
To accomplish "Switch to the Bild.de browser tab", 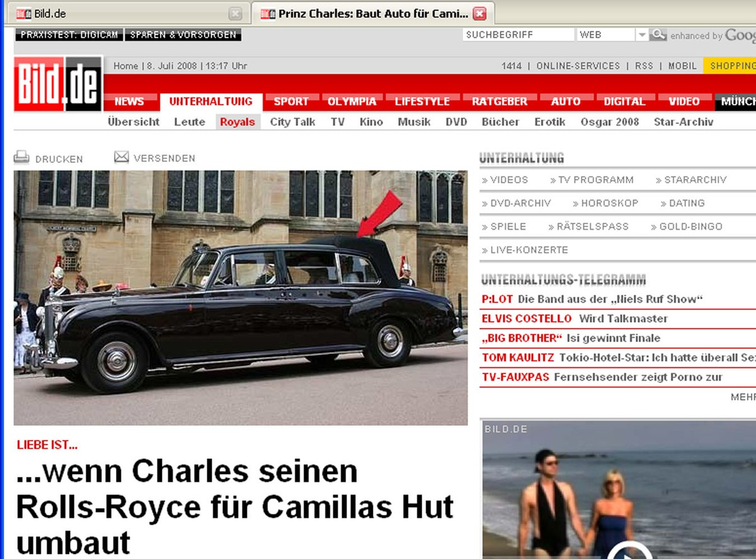I will click(128, 13).
